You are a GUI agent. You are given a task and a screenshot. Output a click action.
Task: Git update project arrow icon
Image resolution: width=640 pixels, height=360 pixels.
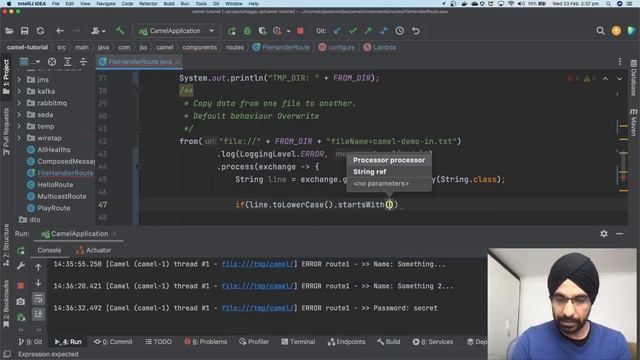(x=337, y=31)
